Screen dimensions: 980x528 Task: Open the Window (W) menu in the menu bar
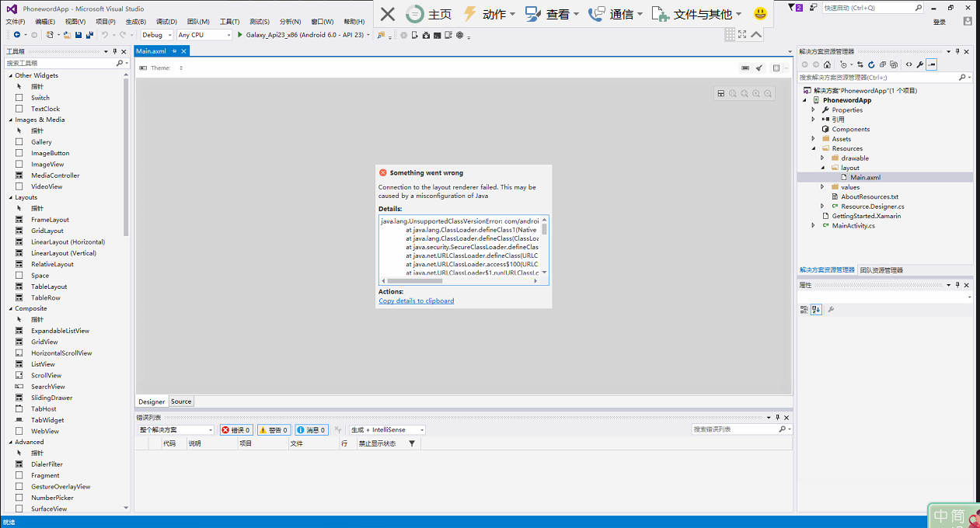(x=322, y=22)
